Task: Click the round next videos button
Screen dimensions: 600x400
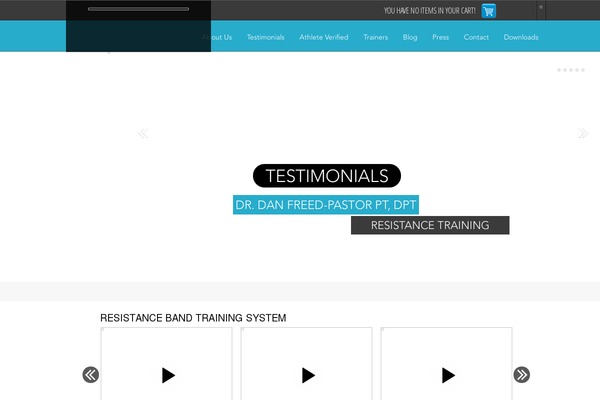Action: pyautogui.click(x=522, y=375)
